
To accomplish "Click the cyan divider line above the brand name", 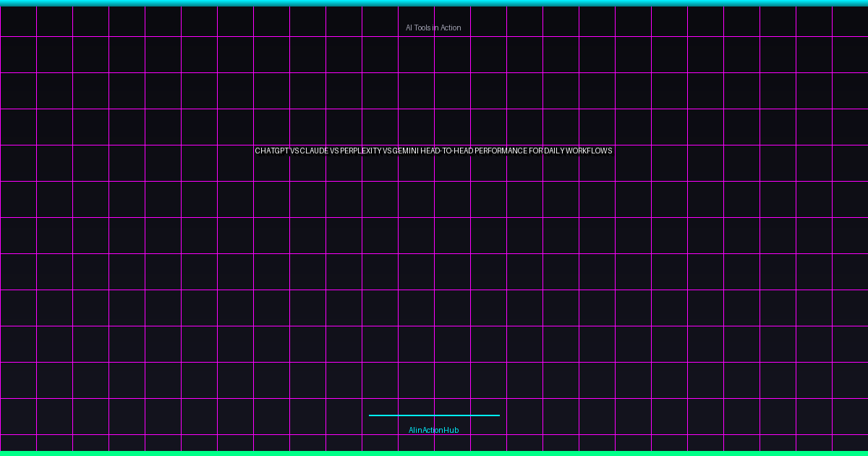I will 434,415.
